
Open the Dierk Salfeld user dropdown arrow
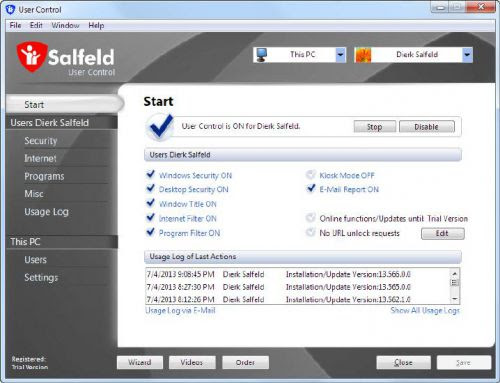(x=467, y=55)
